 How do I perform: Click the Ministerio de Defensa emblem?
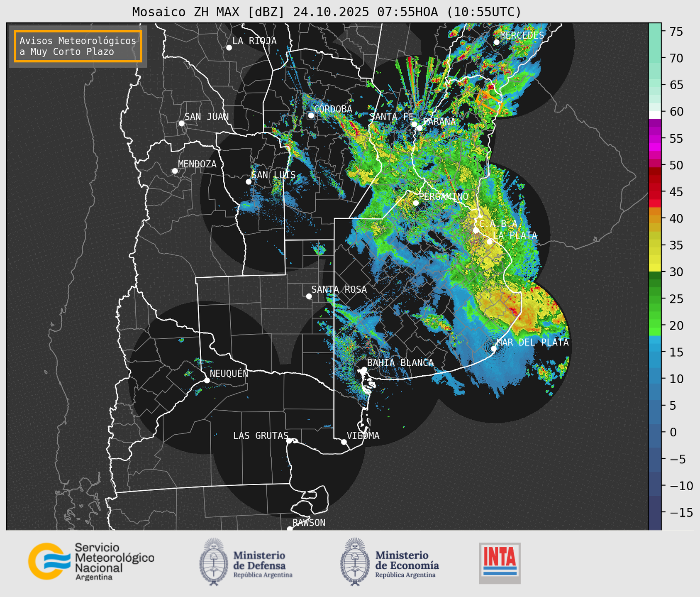pyautogui.click(x=214, y=562)
